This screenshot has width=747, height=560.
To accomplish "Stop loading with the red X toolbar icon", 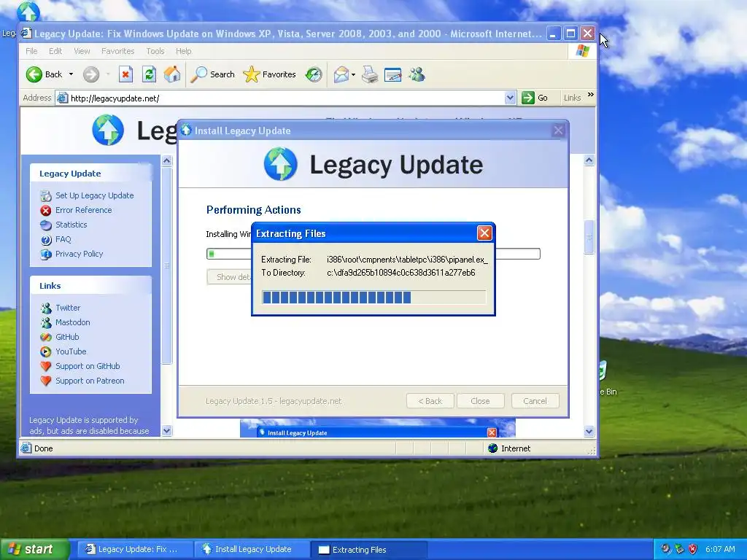I will (125, 74).
